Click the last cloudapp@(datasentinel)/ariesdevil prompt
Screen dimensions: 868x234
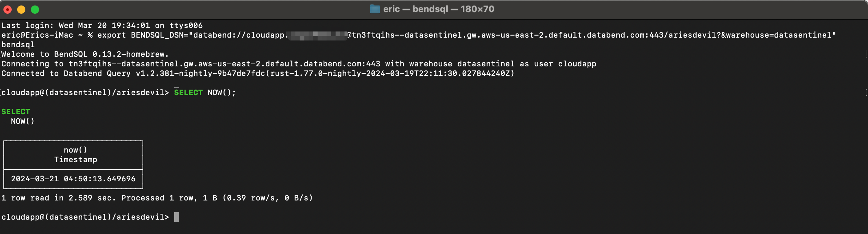tap(85, 217)
